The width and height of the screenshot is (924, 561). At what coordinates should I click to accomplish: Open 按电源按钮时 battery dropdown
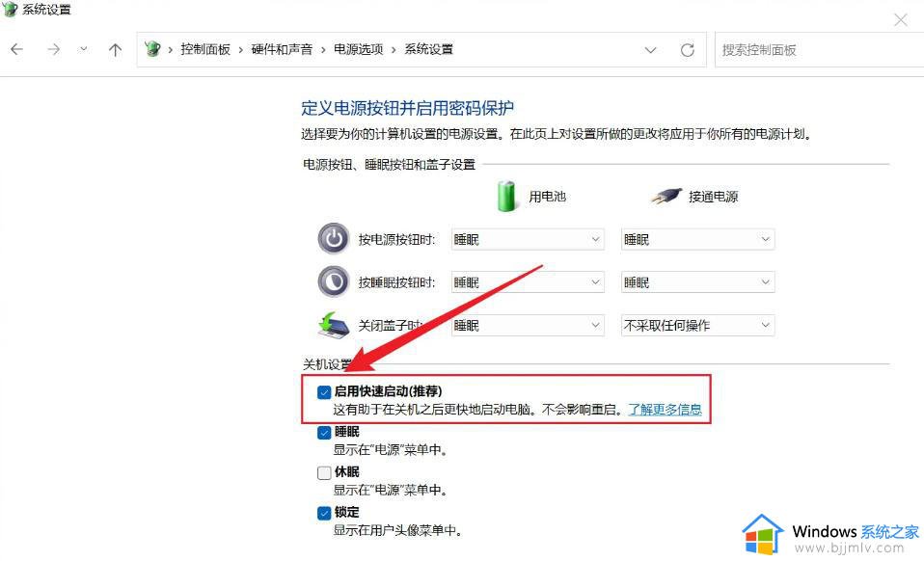point(528,240)
